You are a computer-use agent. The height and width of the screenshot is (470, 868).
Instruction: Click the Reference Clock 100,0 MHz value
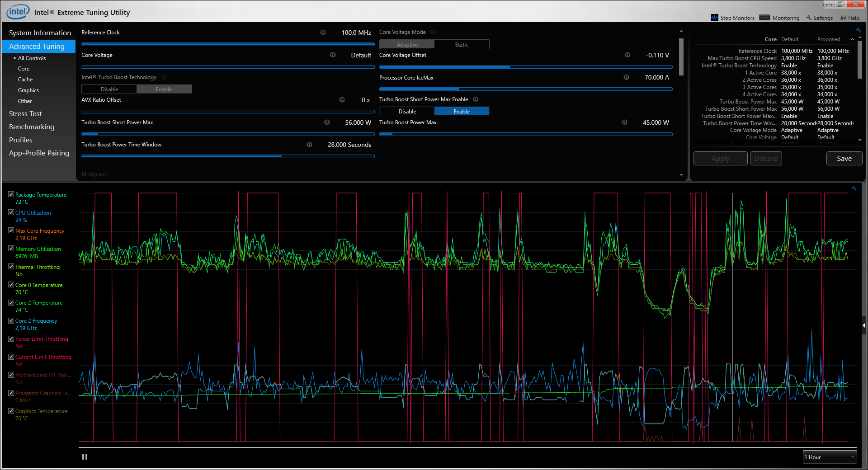356,33
